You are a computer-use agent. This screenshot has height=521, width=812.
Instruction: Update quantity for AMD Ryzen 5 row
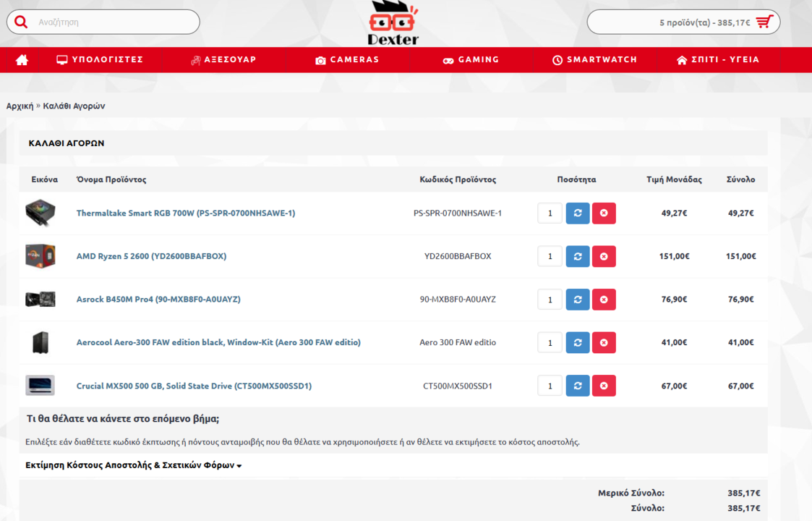578,256
